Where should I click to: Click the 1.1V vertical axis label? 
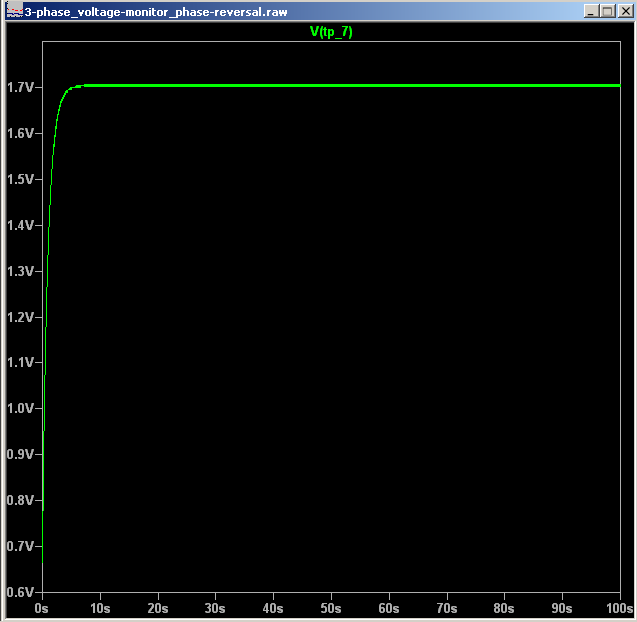tap(20, 362)
